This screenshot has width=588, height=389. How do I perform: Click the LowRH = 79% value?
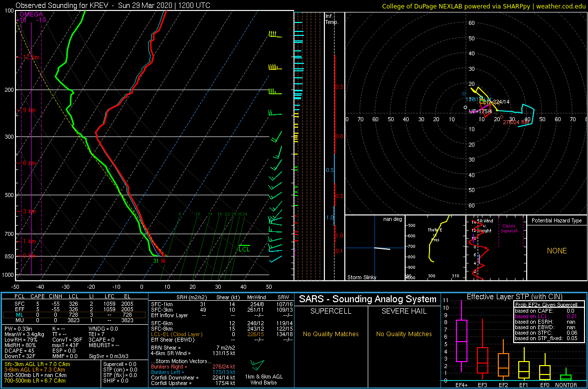pyautogui.click(x=20, y=340)
